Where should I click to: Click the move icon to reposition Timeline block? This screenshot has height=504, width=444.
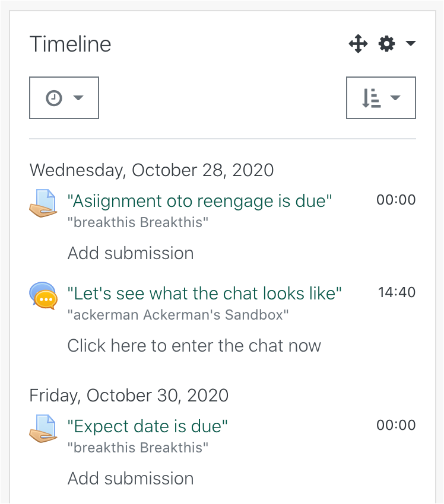click(358, 43)
